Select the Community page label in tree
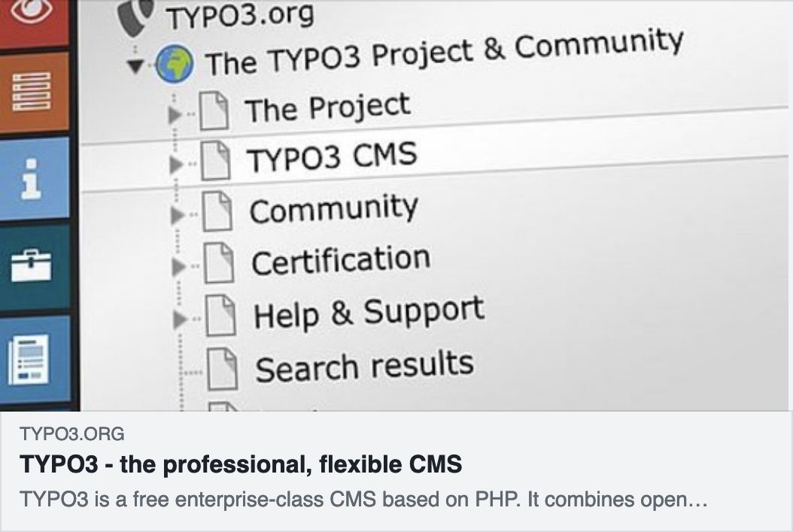This screenshot has height=532, width=793. pos(334,208)
